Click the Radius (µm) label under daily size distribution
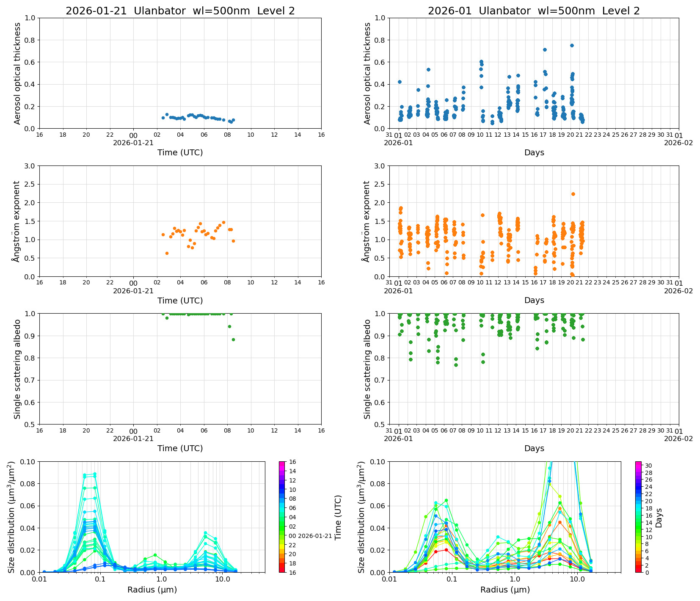Image resolution: width=700 pixels, height=601 pixels. [x=152, y=590]
